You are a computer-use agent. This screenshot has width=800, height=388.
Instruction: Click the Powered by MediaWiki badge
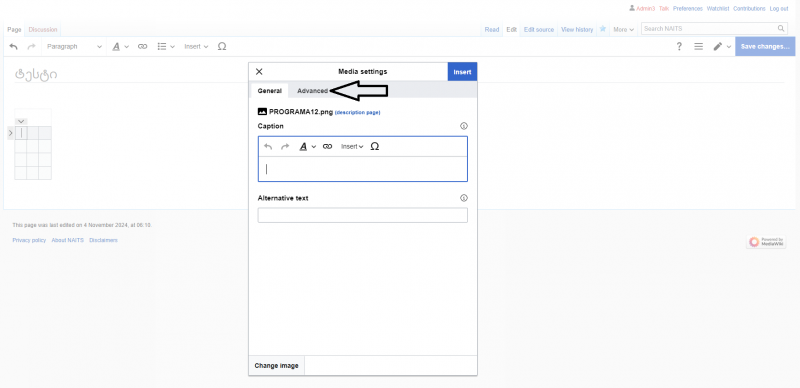[x=766, y=242]
